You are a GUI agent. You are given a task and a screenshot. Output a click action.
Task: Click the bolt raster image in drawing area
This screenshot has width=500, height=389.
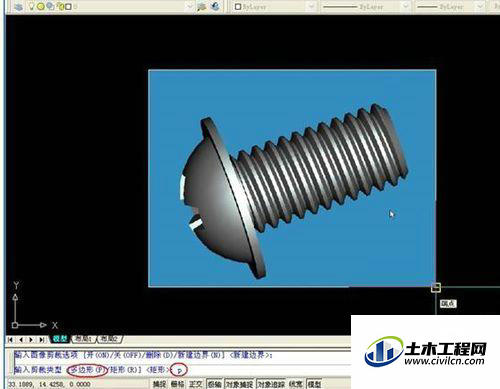(292, 178)
